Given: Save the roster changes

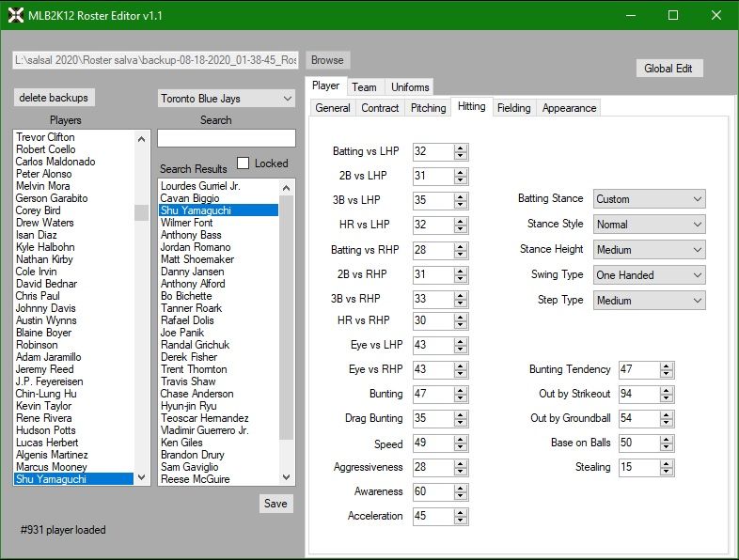Looking at the screenshot, I should tap(275, 504).
